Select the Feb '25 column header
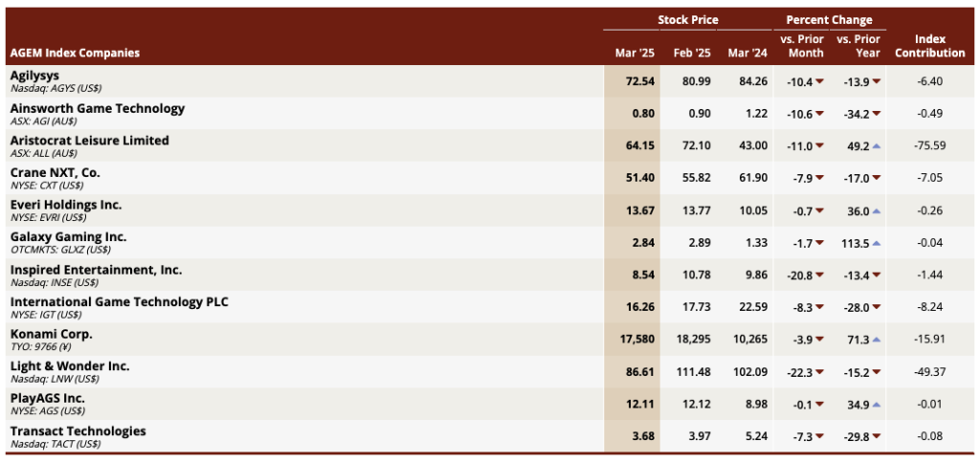Image resolution: width=980 pixels, height=463 pixels. coord(692,54)
